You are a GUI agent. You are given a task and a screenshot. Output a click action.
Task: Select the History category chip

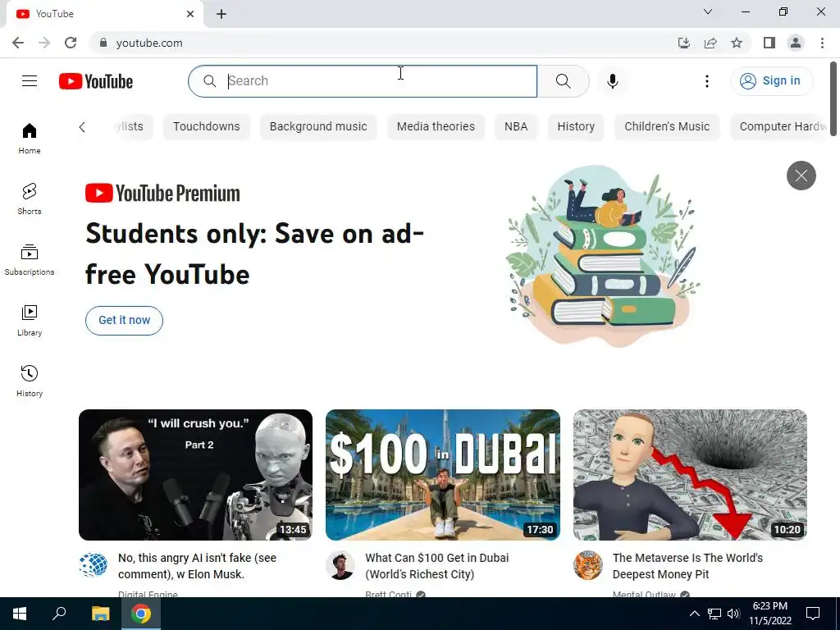576,127
